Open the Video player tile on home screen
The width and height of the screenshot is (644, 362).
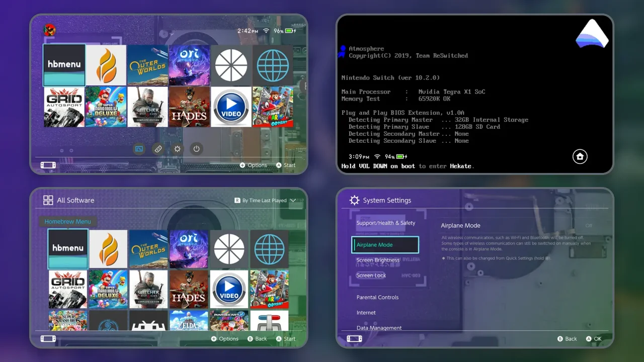231,107
